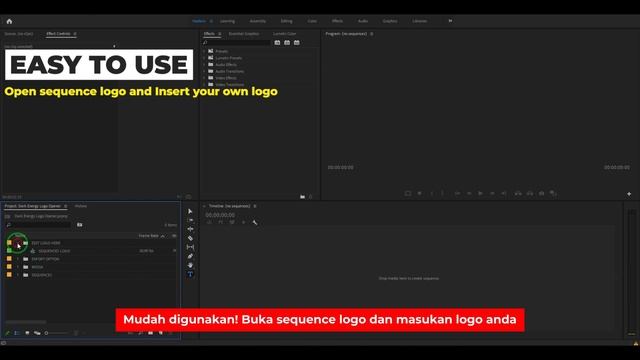Click Go to Out point button
The image size is (640, 360).
[x=504, y=193]
